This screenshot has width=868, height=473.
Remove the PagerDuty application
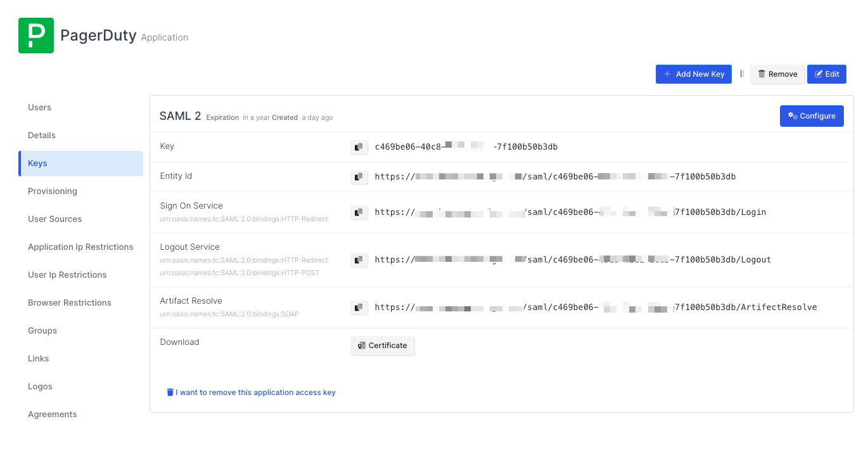tap(777, 74)
